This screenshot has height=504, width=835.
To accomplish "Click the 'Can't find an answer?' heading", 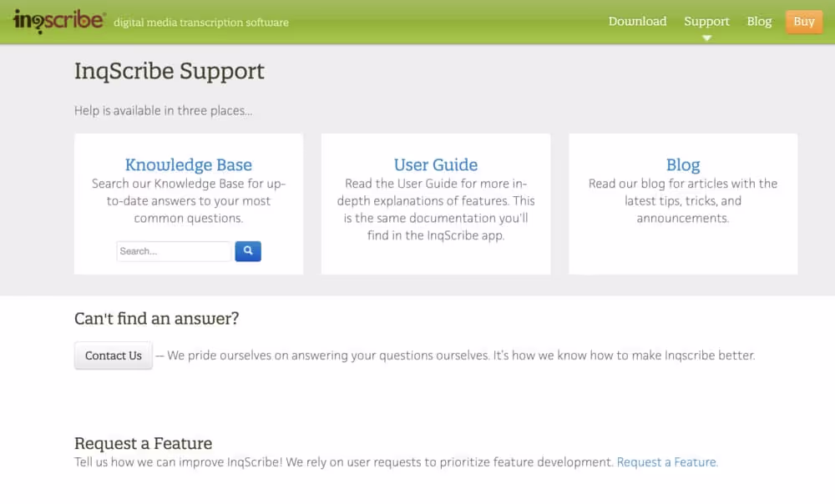I will (x=157, y=318).
